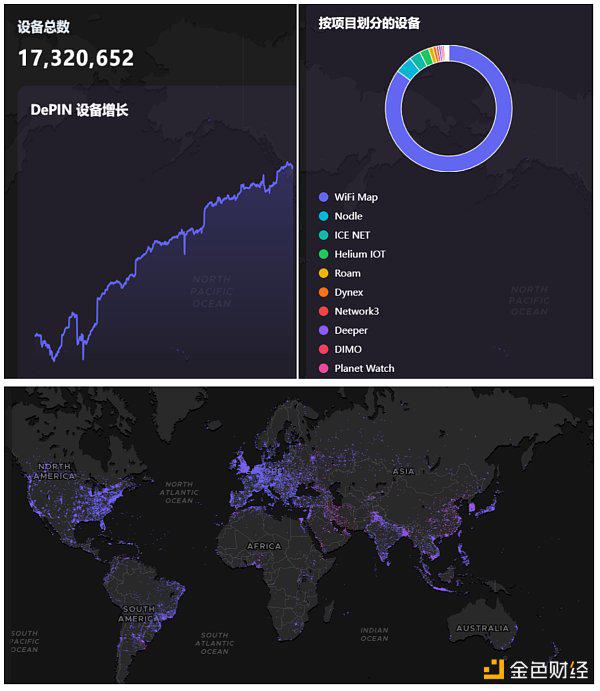Click the 金色财经 logo icon
Viewport: 600px width, 691px height.
click(x=493, y=669)
